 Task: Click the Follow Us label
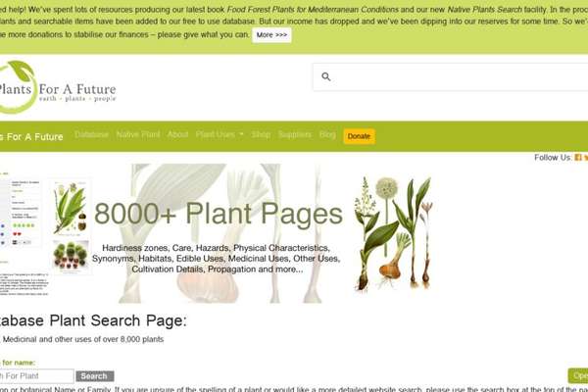click(x=553, y=158)
